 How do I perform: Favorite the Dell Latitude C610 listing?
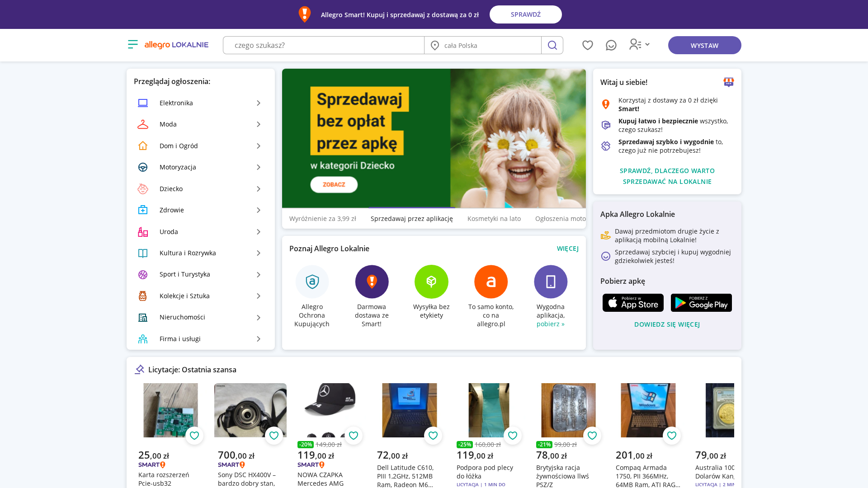[x=433, y=436]
